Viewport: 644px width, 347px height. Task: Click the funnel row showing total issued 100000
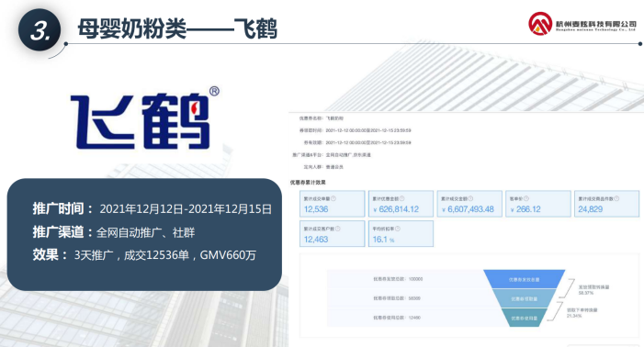click(398, 279)
